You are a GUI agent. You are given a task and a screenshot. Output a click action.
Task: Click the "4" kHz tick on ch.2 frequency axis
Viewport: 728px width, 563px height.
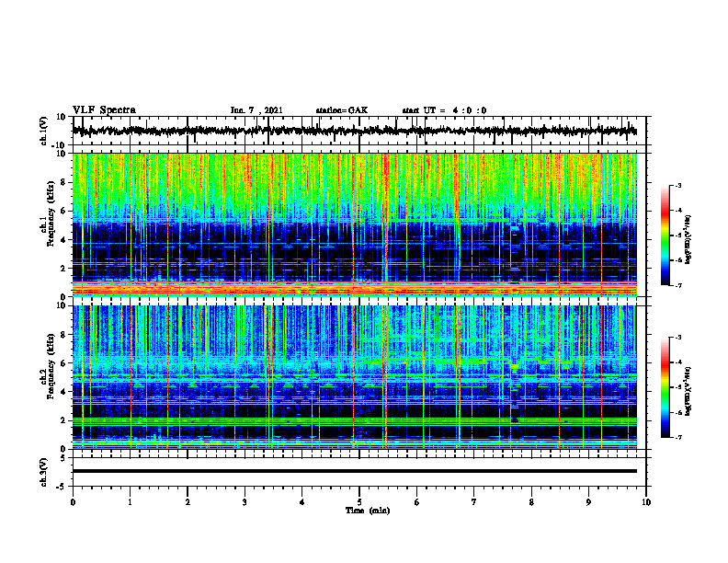(x=64, y=392)
